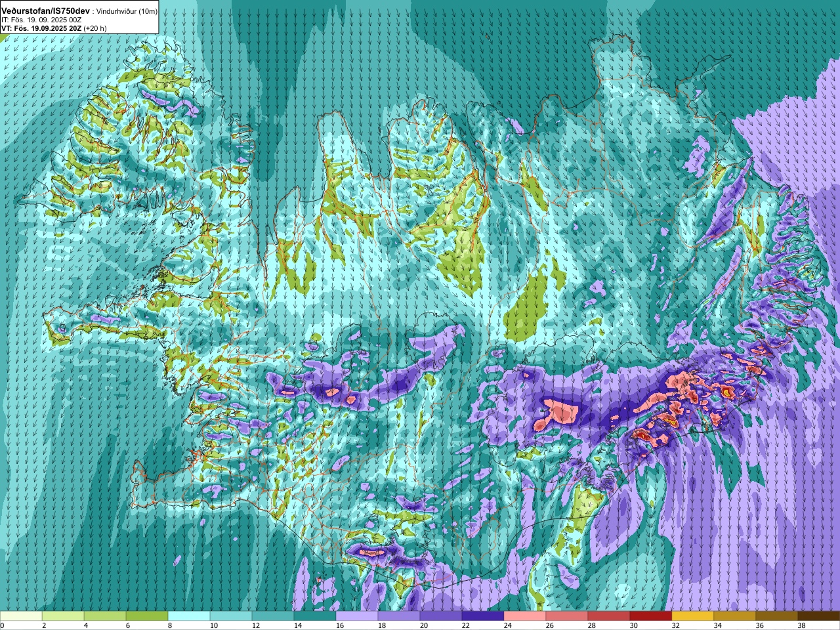Click the red 28–30 legend swatch
The width and height of the screenshot is (840, 630).
point(609,616)
